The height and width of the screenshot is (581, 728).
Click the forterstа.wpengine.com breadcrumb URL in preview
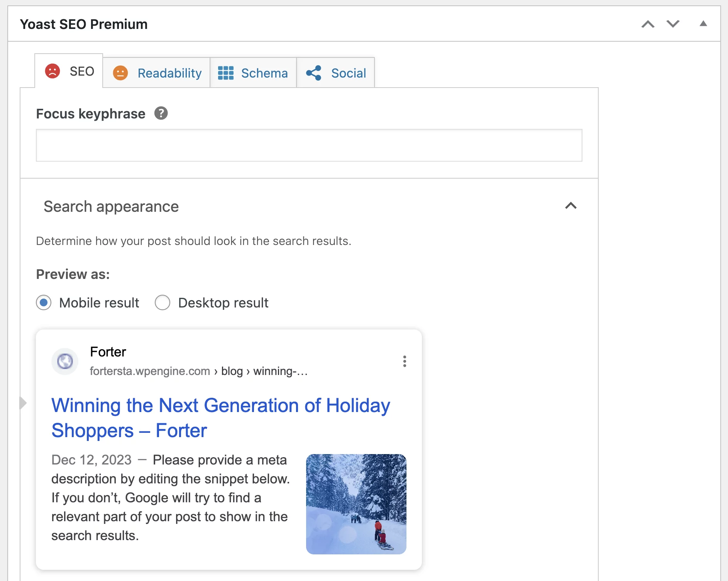tap(199, 371)
